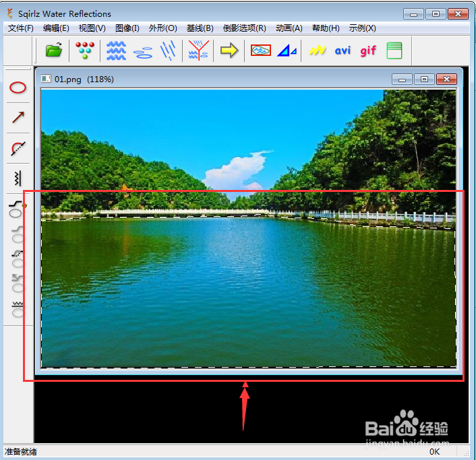The image size is (476, 460).
Task: Click the blue triangle resize icon
Action: (287, 51)
